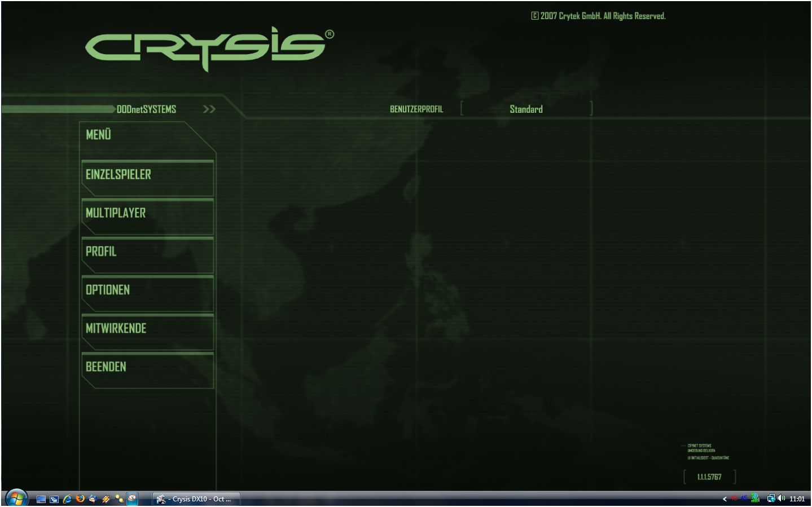
Task: Open the MITWIRKENDE credits entry
Action: (x=148, y=331)
